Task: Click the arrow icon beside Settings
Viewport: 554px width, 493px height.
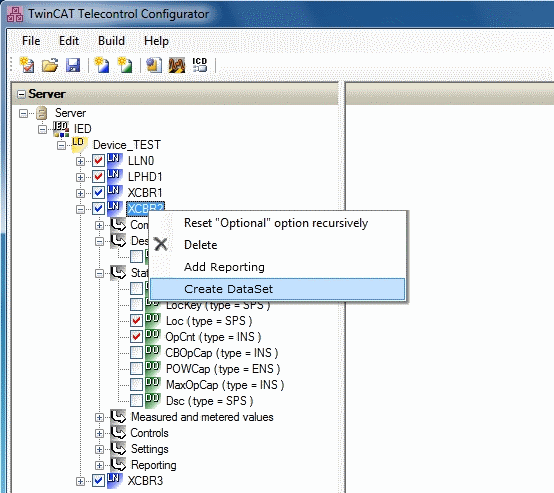Action: click(x=118, y=449)
